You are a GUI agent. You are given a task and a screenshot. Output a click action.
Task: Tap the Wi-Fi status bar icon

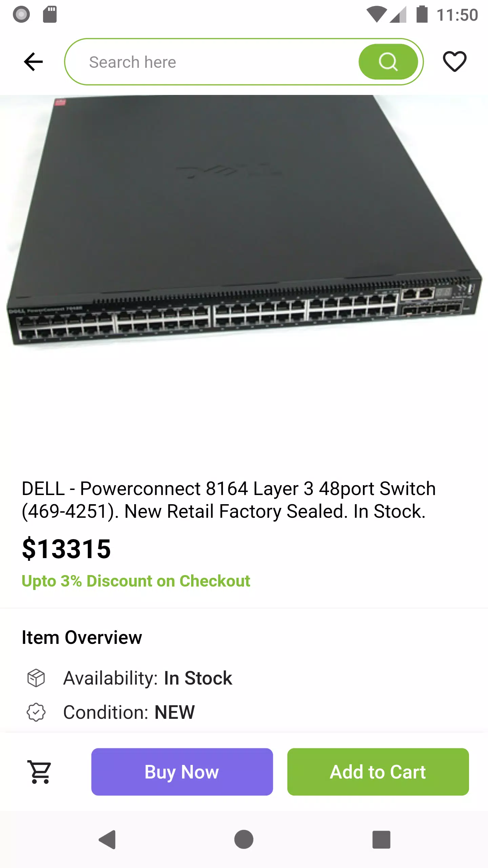point(377,15)
